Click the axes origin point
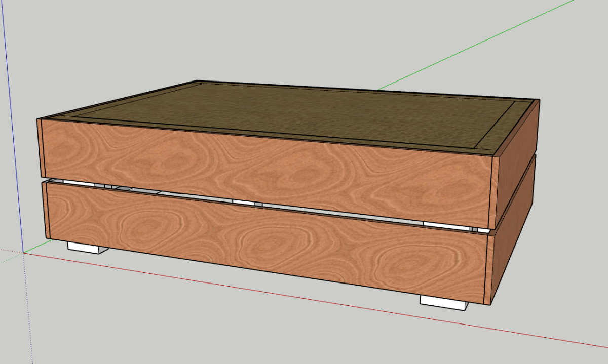This screenshot has height=364, width=608. coord(23,252)
